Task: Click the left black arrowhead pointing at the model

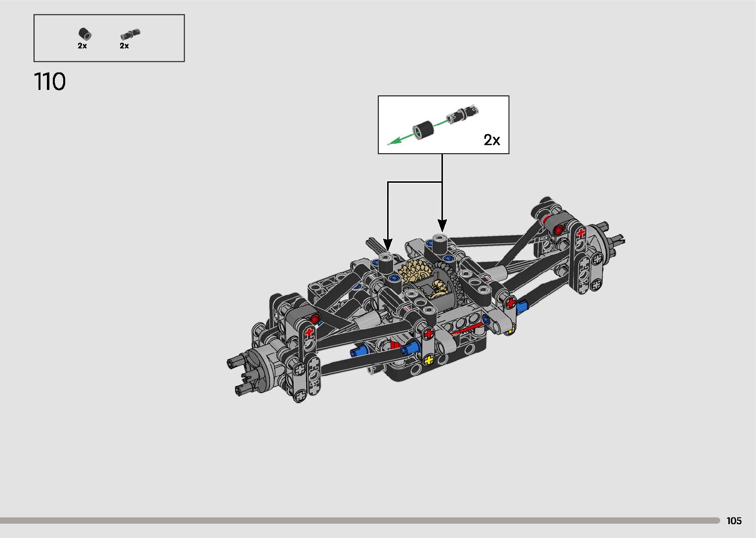Action: (x=388, y=245)
